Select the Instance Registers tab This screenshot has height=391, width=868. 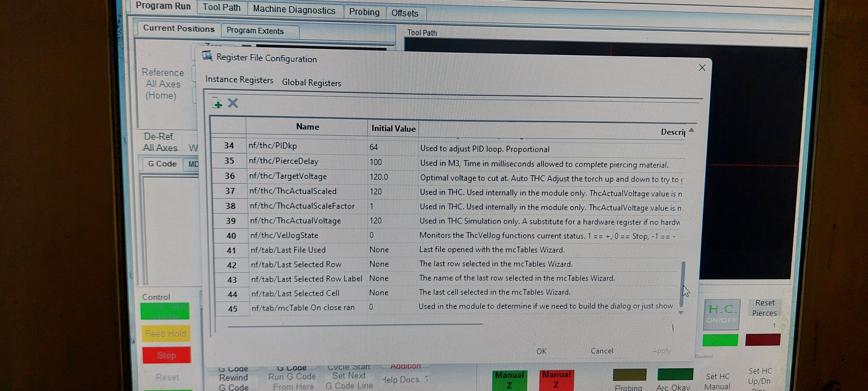tap(239, 80)
